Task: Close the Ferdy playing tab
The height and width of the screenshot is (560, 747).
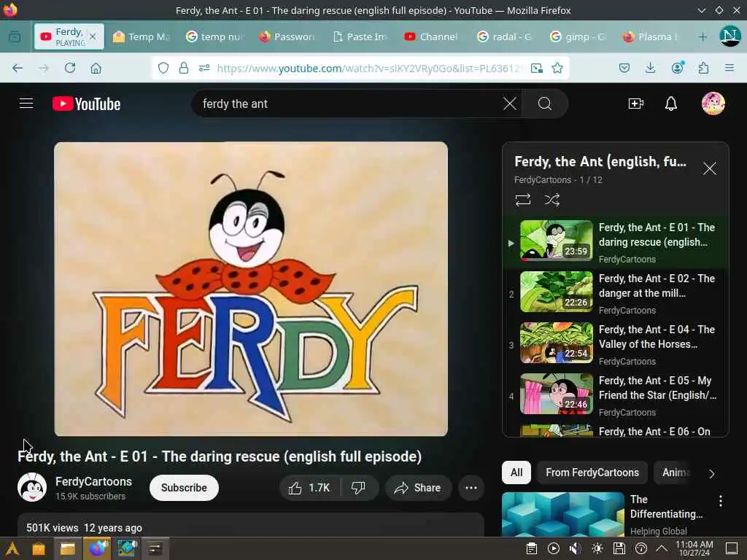Action: pos(93,36)
